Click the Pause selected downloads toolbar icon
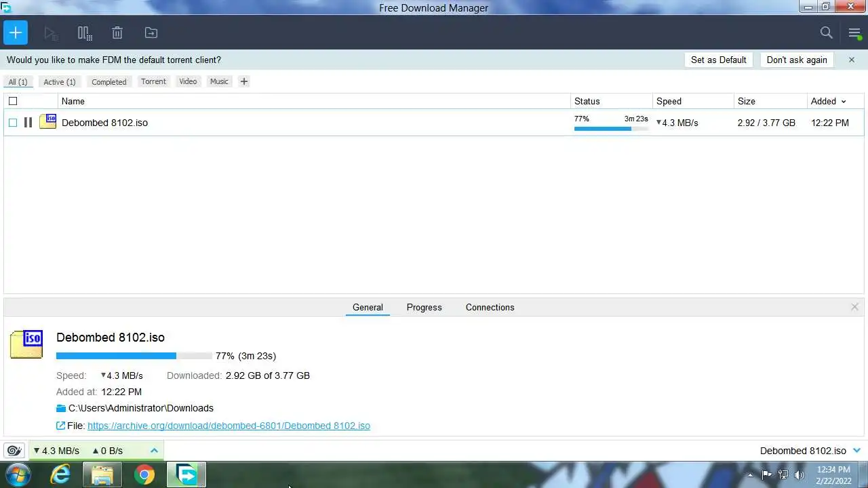 coord(84,33)
